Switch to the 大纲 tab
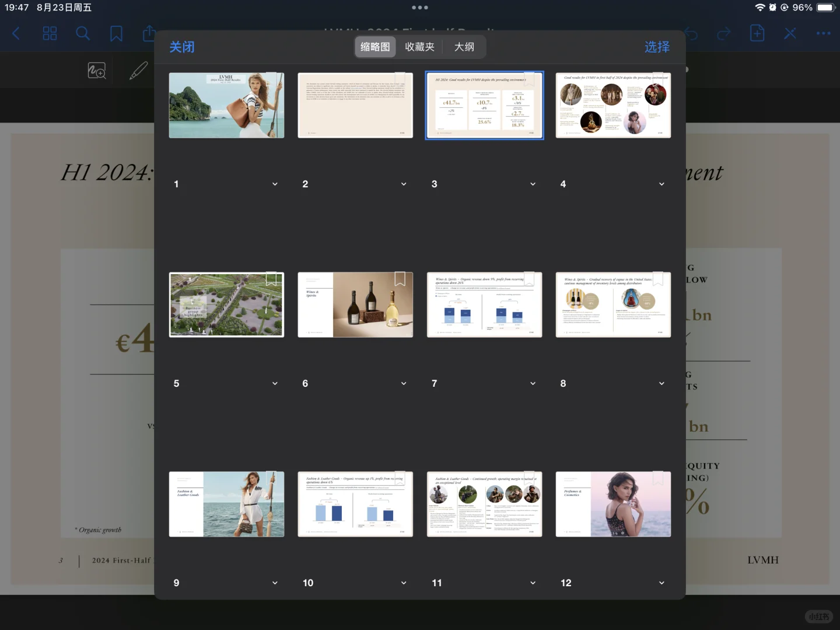The height and width of the screenshot is (630, 840). point(464,47)
